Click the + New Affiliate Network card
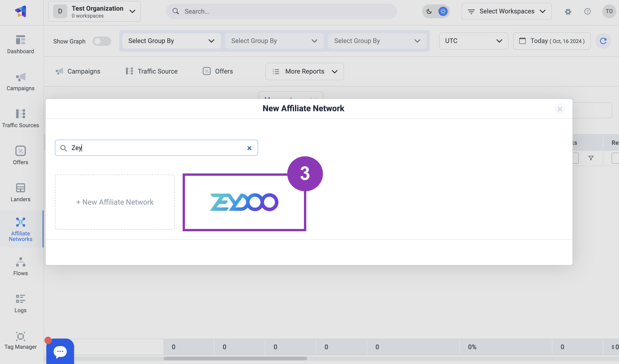Screen dimensions: 619x364 pyautogui.click(x=115, y=202)
